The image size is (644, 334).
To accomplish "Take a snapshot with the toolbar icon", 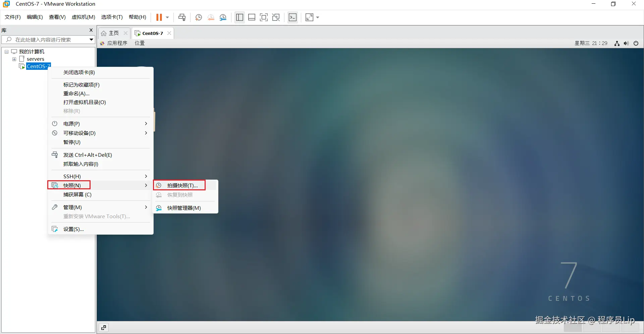I will tap(198, 17).
